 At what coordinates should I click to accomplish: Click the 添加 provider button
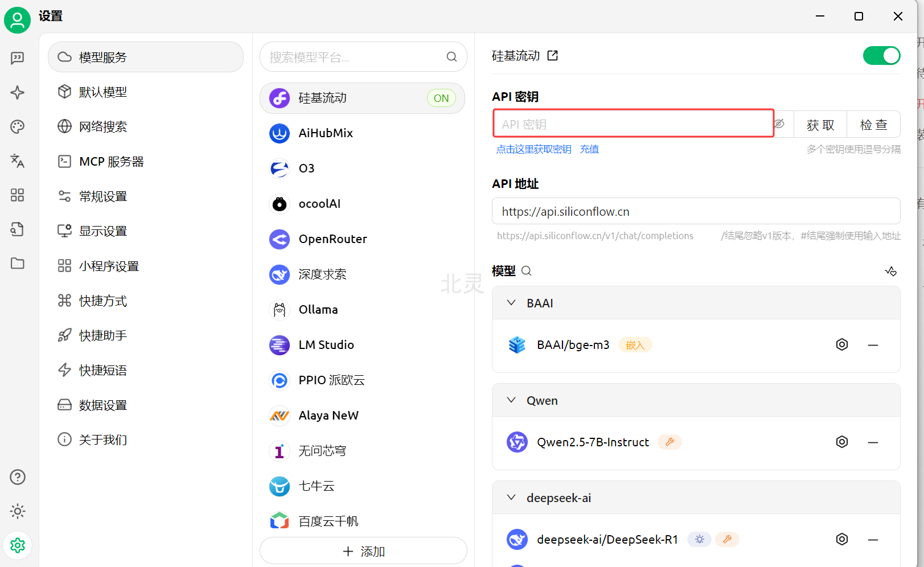coord(363,551)
